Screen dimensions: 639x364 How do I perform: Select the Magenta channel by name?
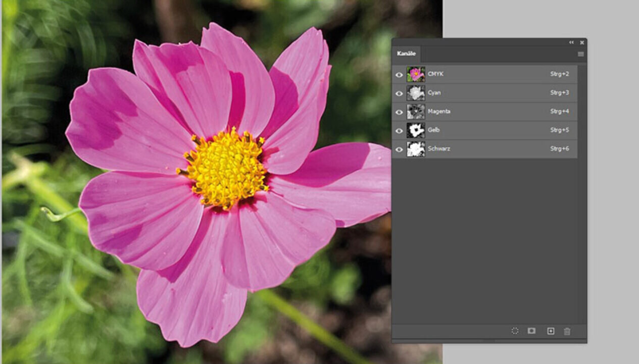(439, 112)
